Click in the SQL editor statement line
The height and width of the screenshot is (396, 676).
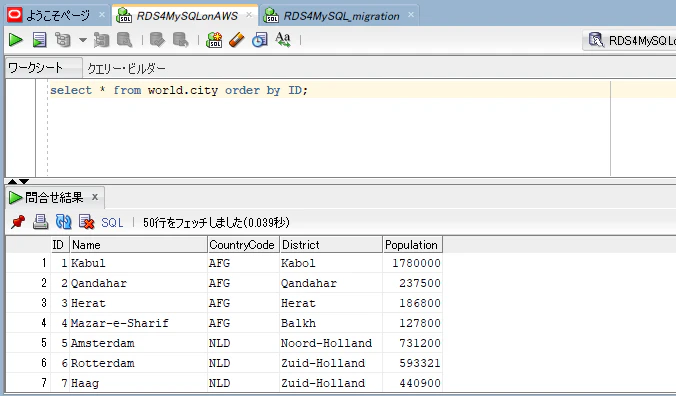179,90
